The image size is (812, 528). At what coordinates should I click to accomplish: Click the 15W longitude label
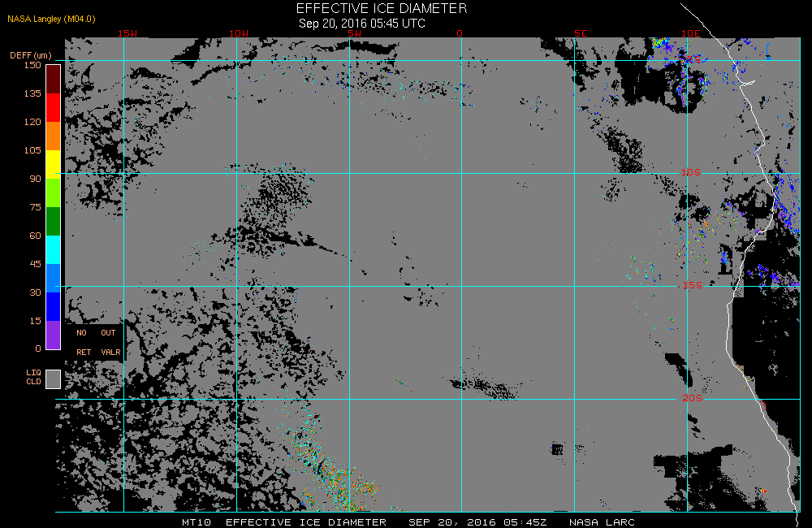[x=127, y=33]
